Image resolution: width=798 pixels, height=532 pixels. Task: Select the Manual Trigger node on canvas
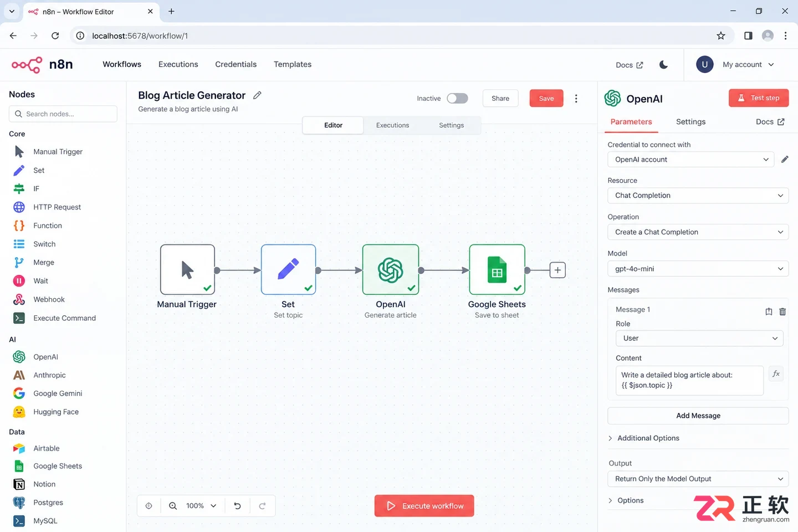[187, 270]
